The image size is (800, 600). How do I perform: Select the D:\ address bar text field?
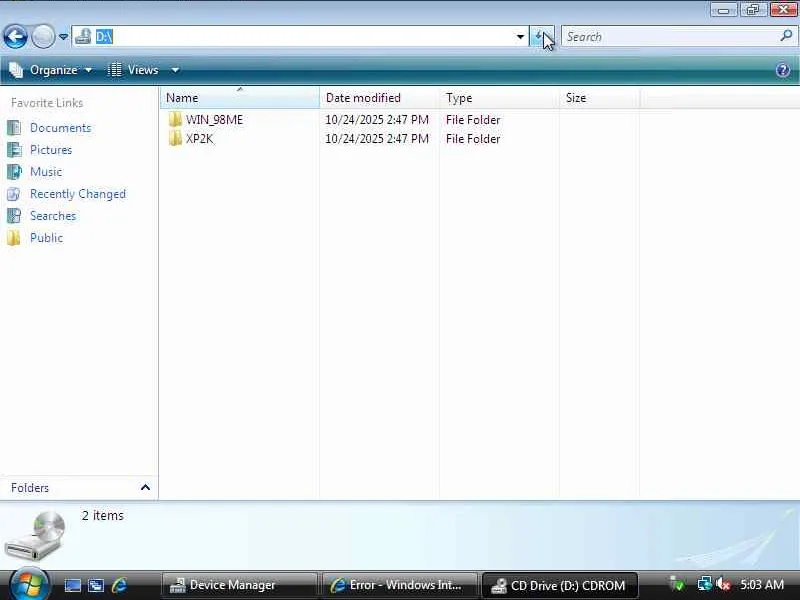300,36
